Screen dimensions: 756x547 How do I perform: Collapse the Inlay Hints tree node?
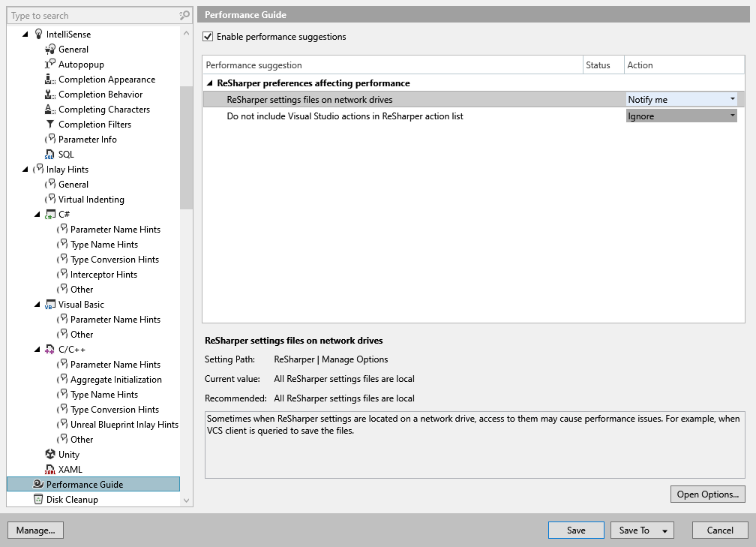[26, 170]
